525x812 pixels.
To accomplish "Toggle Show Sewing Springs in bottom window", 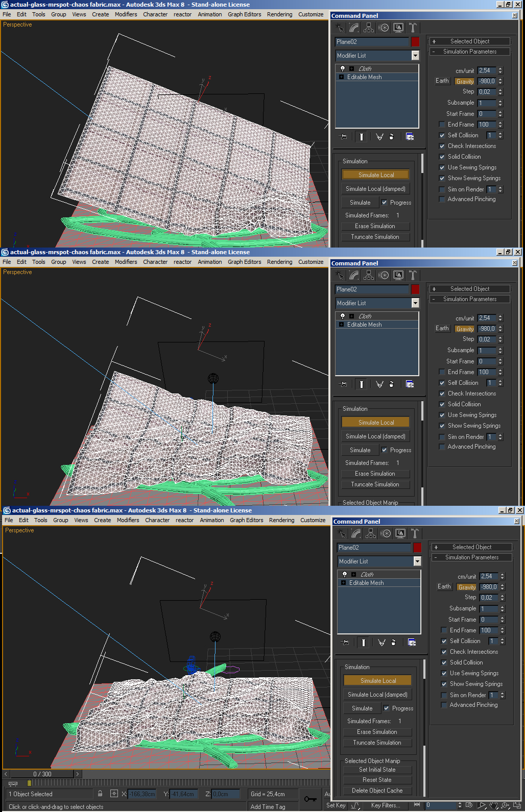I will pos(444,684).
